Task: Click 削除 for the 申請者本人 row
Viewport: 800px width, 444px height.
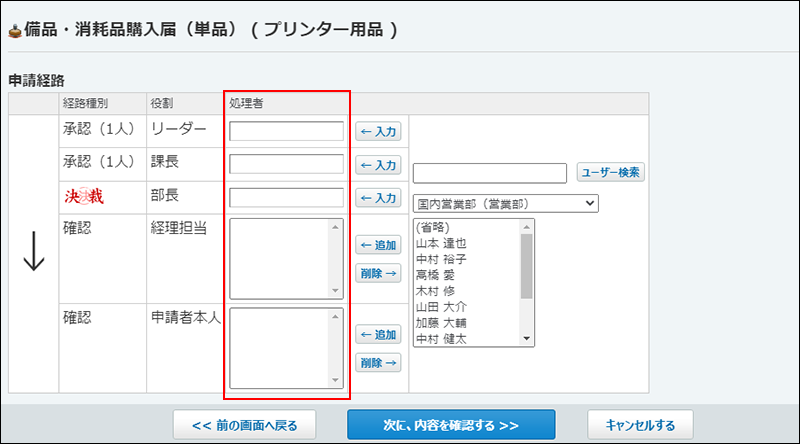Action: click(x=378, y=363)
